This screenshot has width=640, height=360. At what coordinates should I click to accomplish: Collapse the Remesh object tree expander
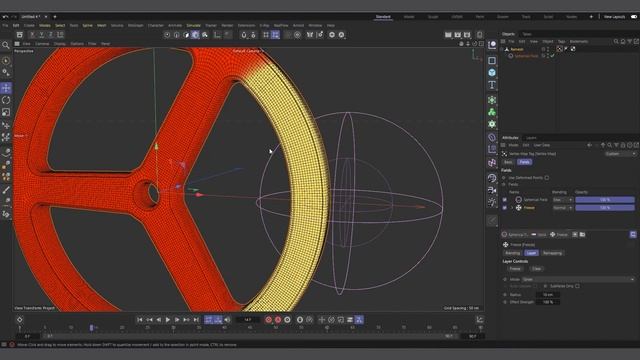[x=502, y=49]
